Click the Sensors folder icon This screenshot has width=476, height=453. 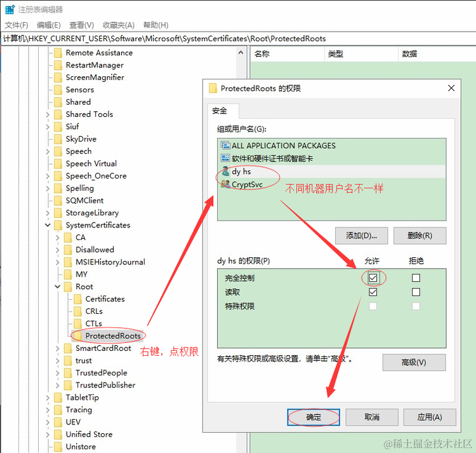tap(58, 90)
